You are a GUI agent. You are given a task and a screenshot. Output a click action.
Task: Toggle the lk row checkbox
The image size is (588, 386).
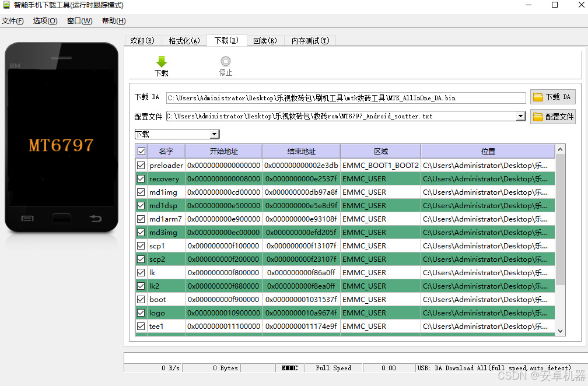(141, 272)
